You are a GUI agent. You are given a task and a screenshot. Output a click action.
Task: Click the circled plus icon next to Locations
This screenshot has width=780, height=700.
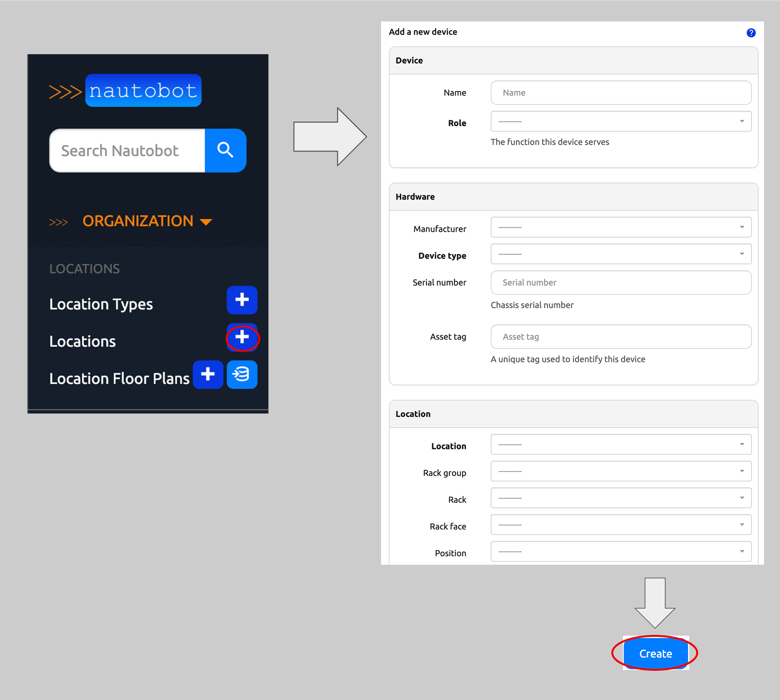click(242, 338)
